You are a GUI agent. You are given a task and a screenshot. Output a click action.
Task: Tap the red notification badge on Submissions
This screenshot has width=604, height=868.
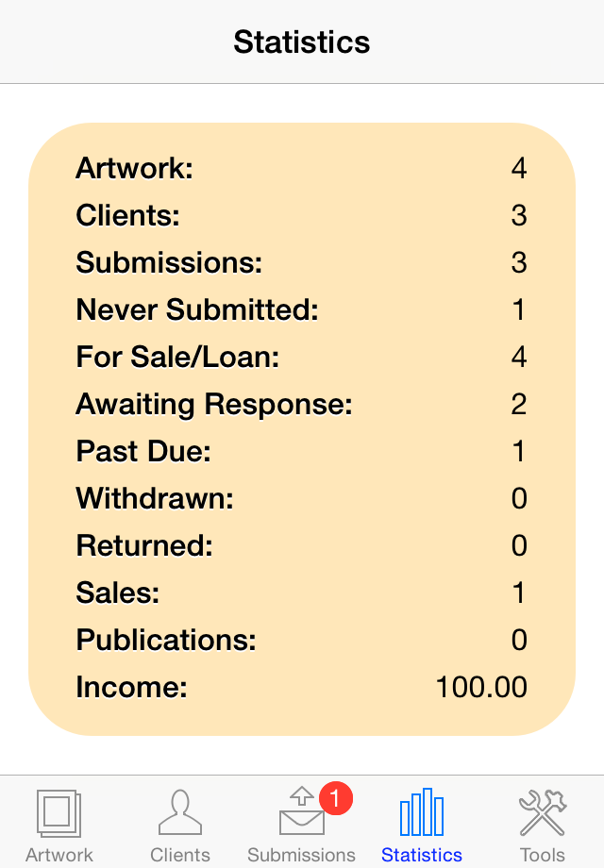tap(335, 795)
